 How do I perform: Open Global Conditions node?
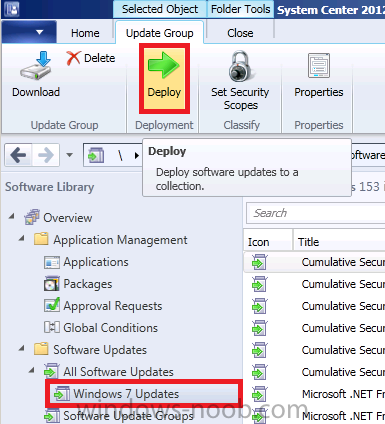click(110, 328)
